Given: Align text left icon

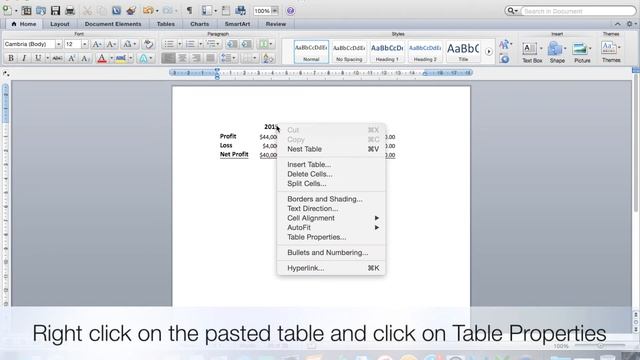Looking at the screenshot, I should (168, 58).
